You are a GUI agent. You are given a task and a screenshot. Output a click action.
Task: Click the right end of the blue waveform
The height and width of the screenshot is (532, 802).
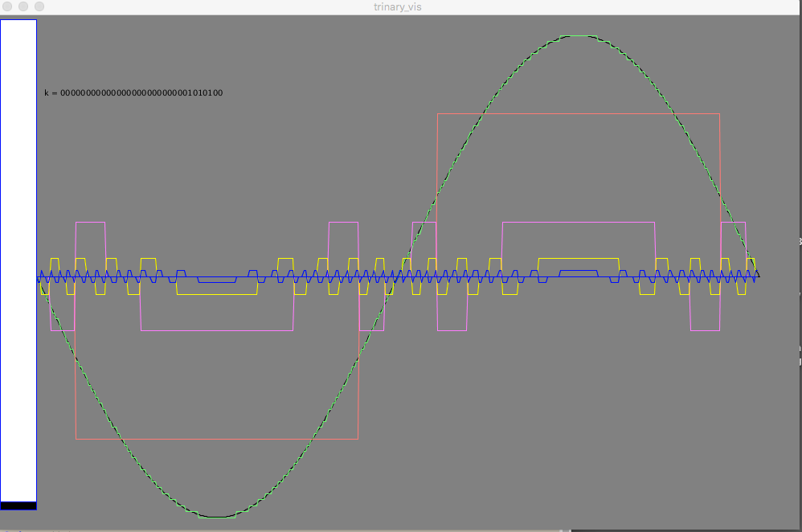pyautogui.click(x=758, y=276)
